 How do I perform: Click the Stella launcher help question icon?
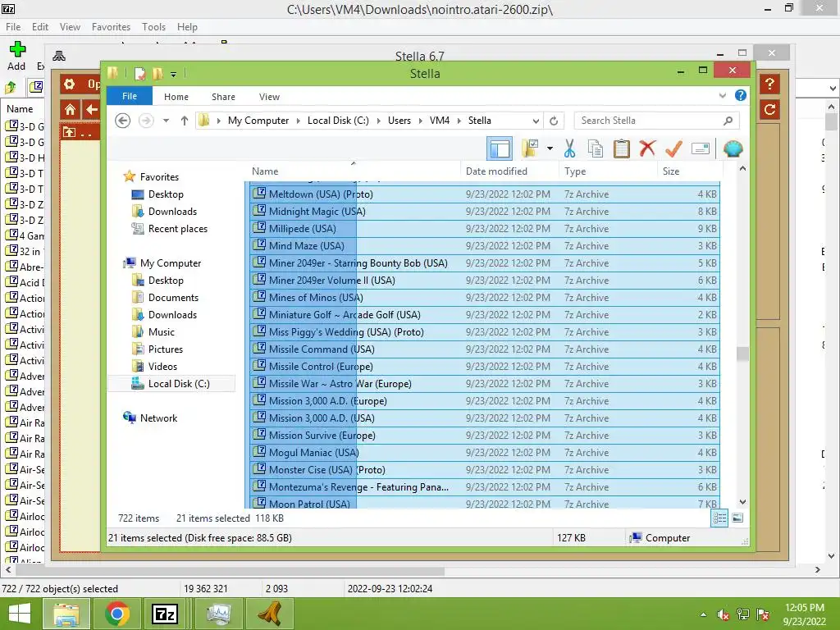[769, 84]
